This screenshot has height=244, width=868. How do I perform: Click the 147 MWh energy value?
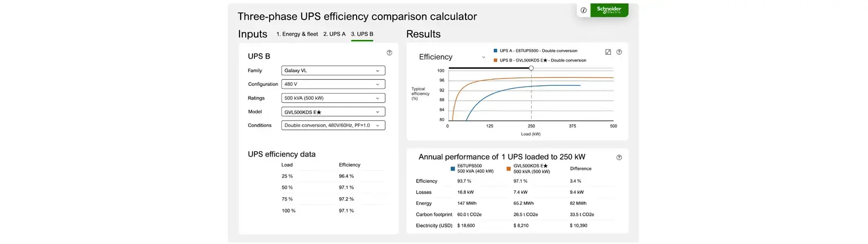click(467, 203)
